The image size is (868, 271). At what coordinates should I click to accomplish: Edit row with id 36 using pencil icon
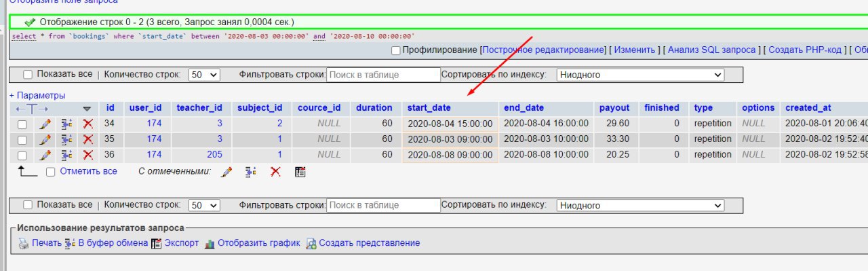click(x=45, y=155)
